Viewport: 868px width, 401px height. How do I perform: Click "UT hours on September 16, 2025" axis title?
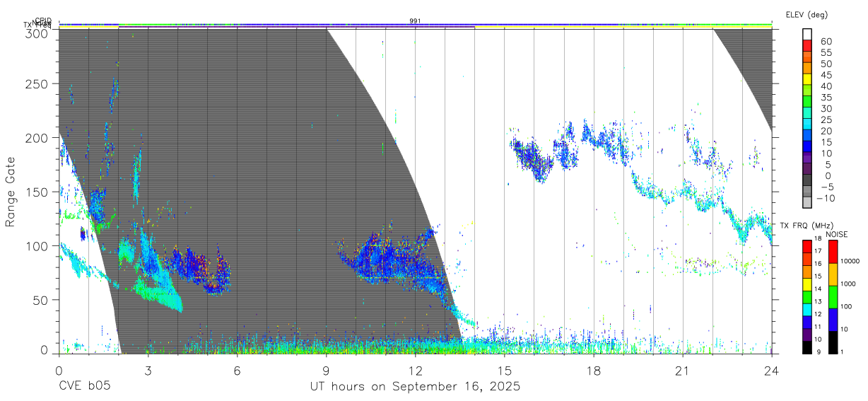[415, 387]
